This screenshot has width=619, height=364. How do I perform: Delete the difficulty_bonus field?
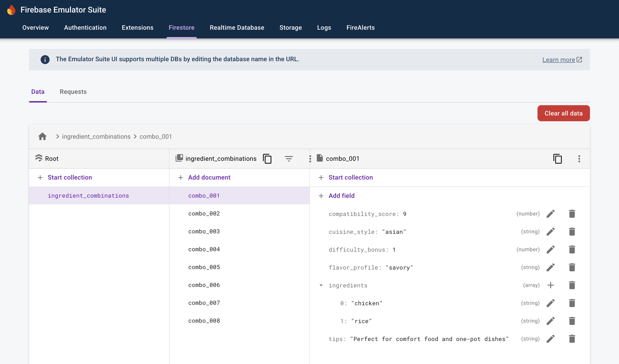coord(572,249)
